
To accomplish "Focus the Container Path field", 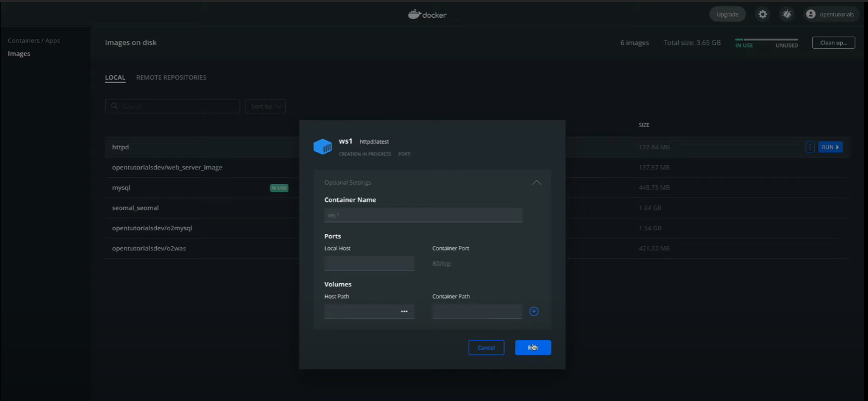I will coord(477,311).
